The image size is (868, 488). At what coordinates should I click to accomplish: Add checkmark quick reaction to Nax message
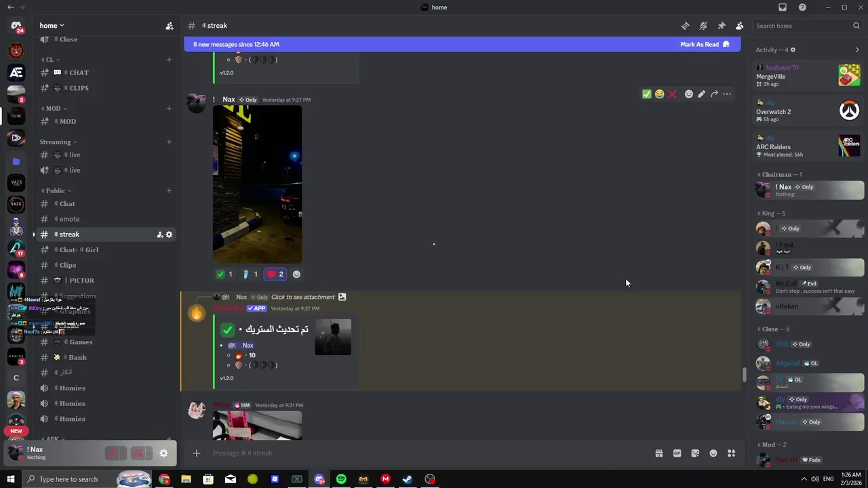(x=646, y=94)
